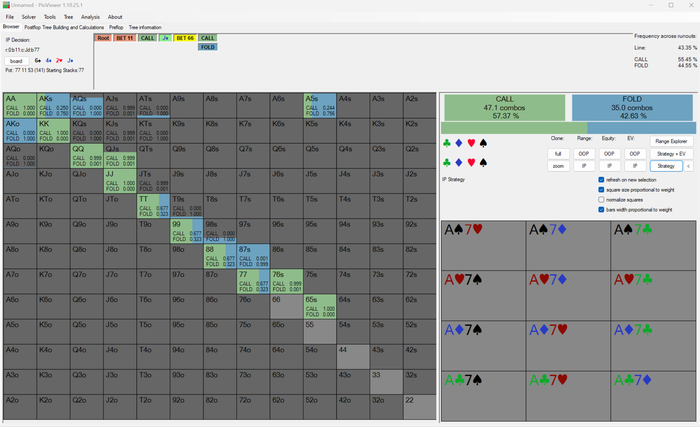Image resolution: width=700 pixels, height=427 pixels.
Task: Go to the Root tree node
Action: tap(103, 38)
